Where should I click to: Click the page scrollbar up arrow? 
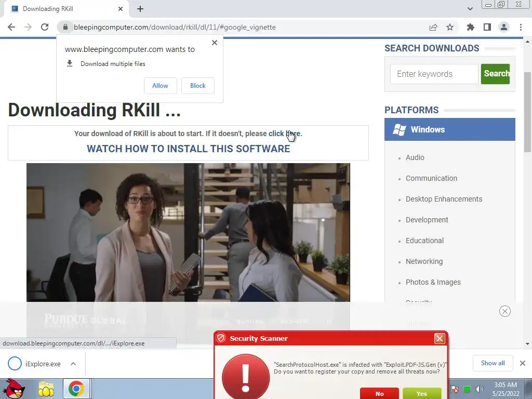tap(528, 42)
